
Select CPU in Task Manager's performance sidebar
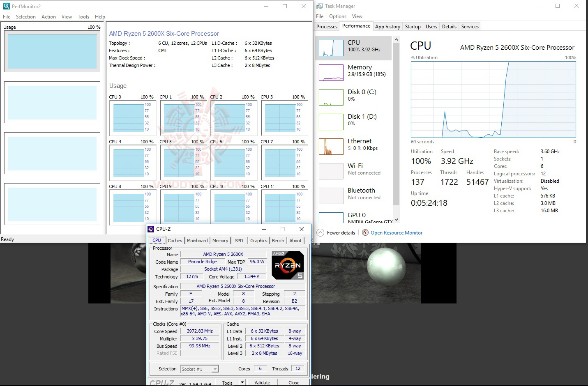353,48
